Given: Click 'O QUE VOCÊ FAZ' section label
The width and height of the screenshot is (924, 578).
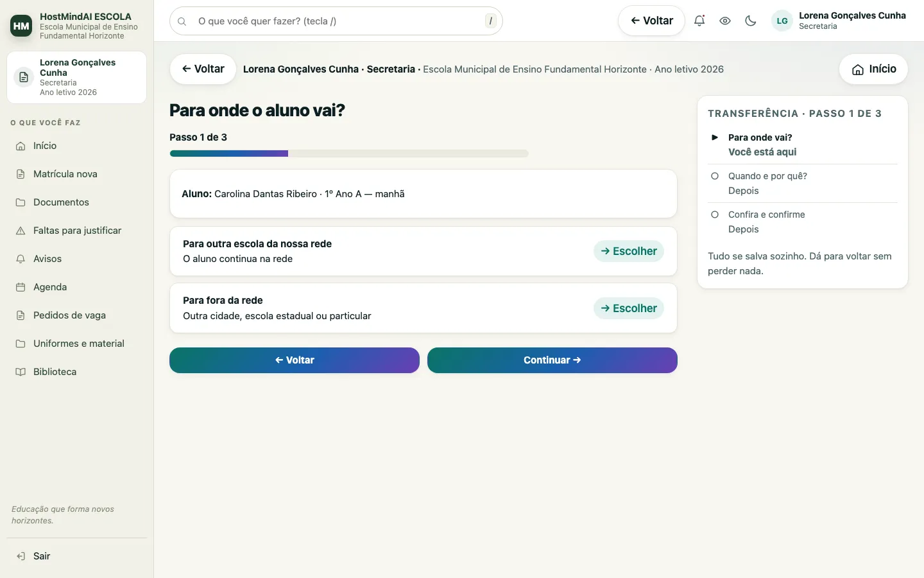Looking at the screenshot, I should point(46,123).
